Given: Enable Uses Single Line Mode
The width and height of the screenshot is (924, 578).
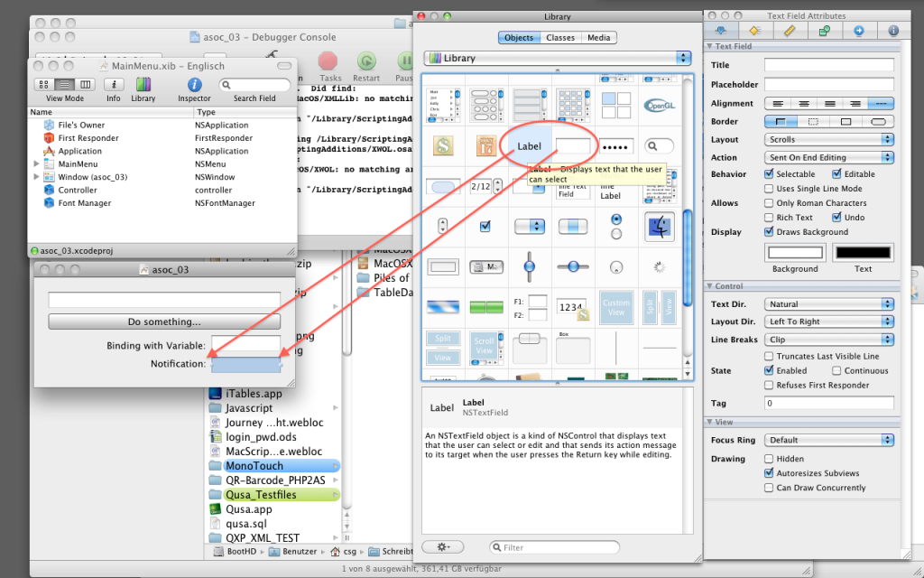Looking at the screenshot, I should (769, 189).
